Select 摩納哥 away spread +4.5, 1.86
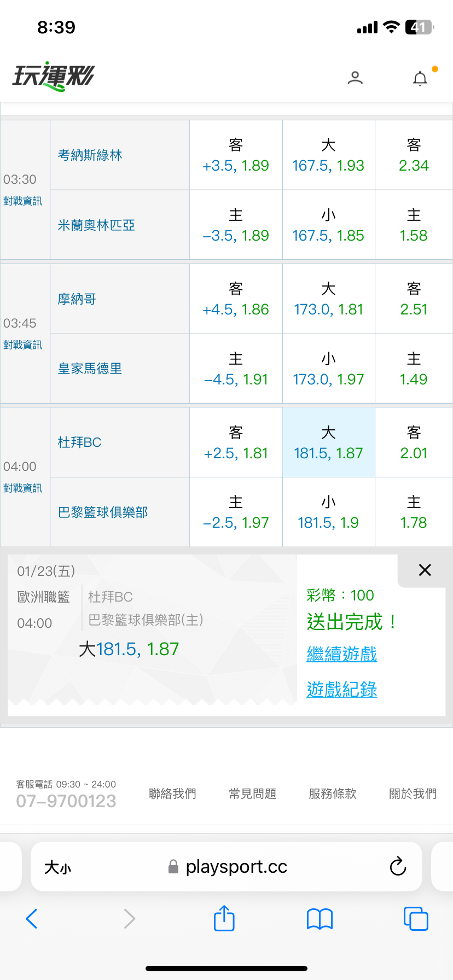The image size is (453, 980). 236,299
